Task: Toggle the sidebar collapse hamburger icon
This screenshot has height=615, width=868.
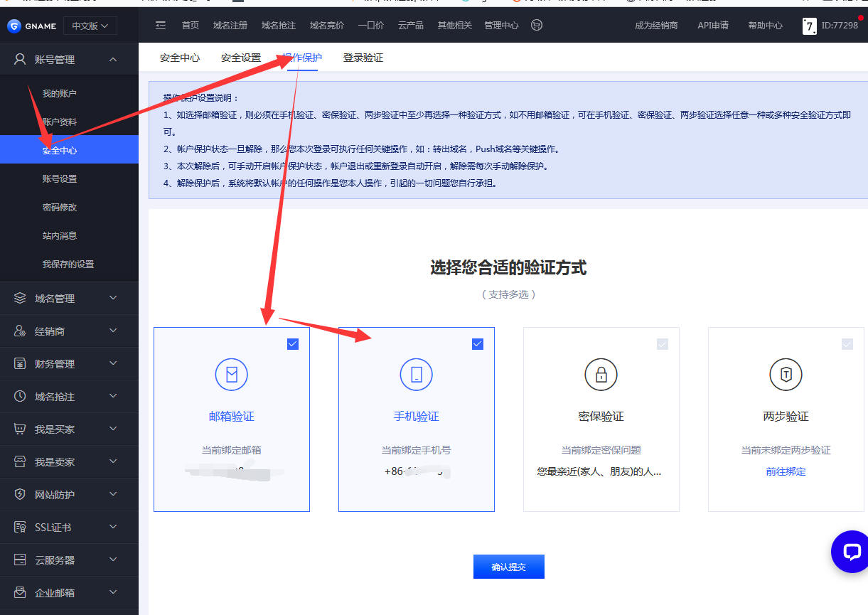Action: click(161, 26)
